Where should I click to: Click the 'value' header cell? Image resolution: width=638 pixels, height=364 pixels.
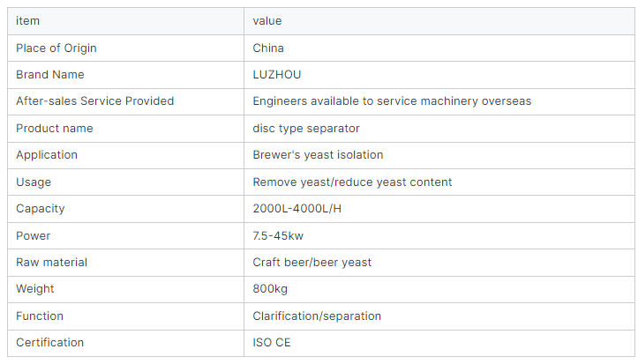point(267,21)
